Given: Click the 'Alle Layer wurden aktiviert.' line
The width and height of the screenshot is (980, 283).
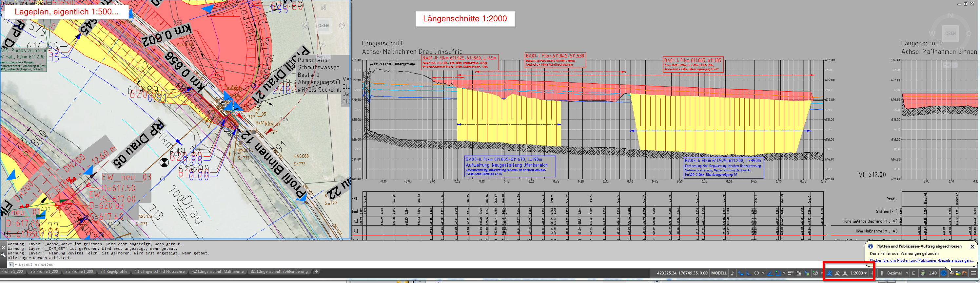Looking at the screenshot, I should [x=40, y=258].
